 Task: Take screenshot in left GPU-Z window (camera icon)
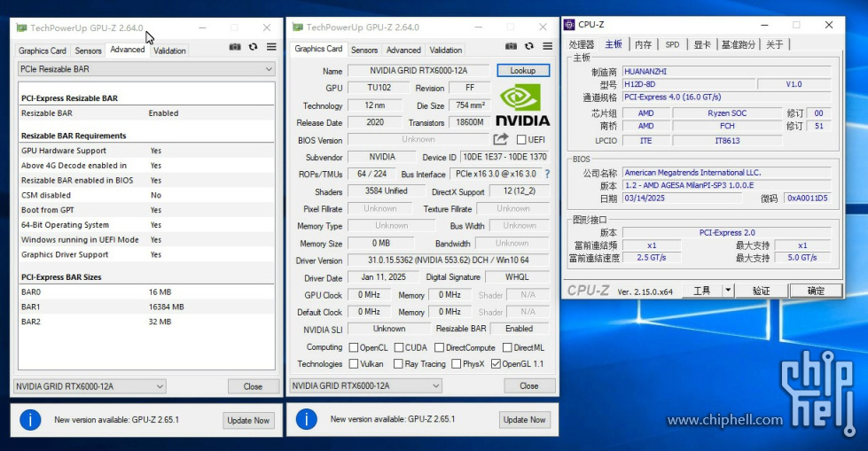235,47
